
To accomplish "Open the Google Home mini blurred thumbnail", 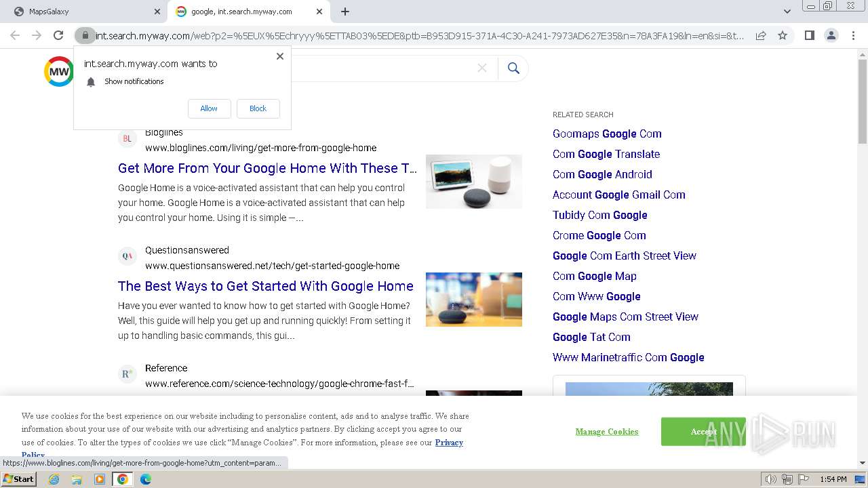I will click(474, 300).
